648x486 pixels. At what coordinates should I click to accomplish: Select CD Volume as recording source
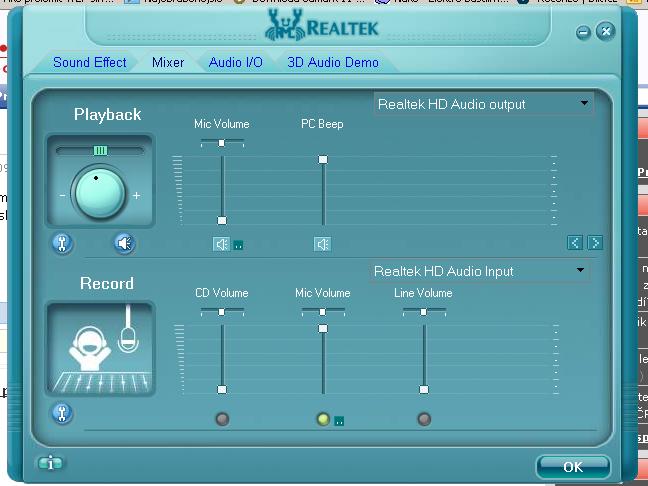click(222, 419)
